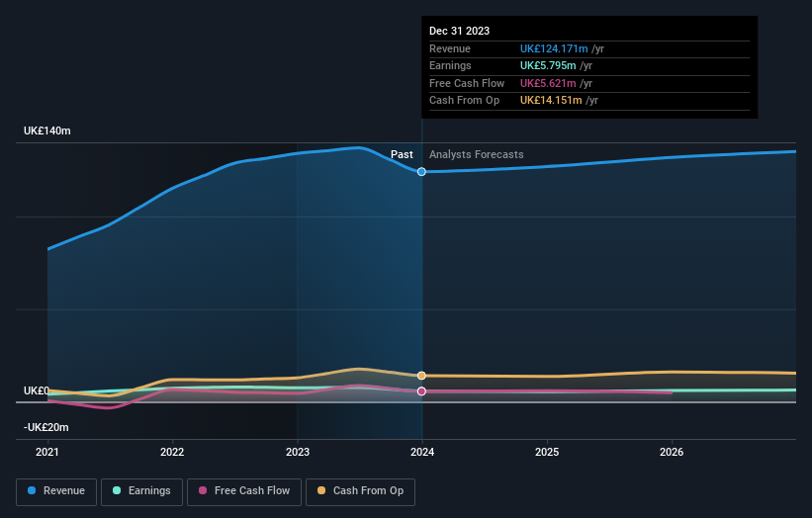812x518 pixels.
Task: Click the 2021 x-axis label
Action: click(47, 453)
